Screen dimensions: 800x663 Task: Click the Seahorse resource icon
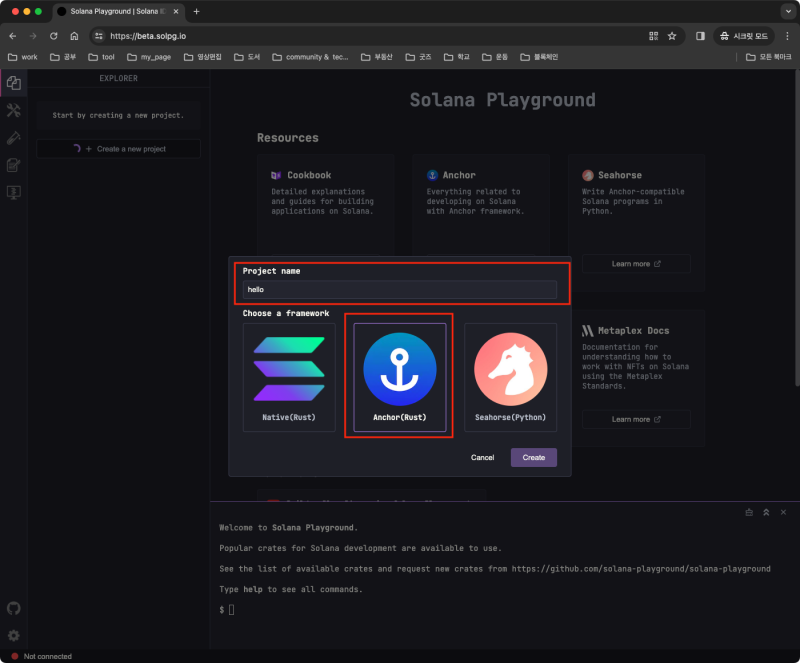tap(588, 176)
